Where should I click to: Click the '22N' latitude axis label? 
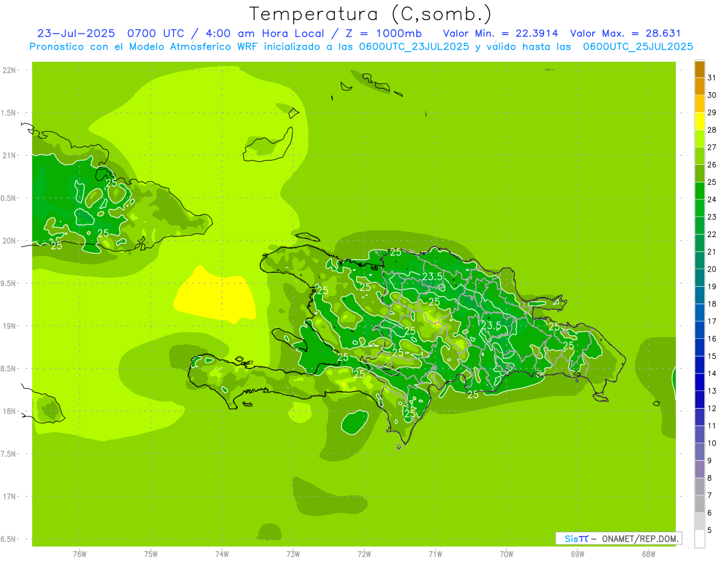(x=10, y=70)
